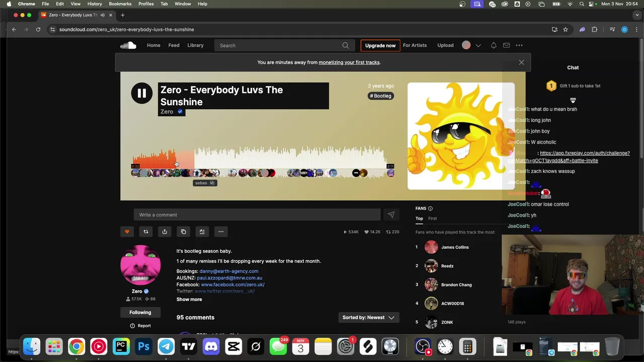
Task: Open the Feed tab
Action: [x=174, y=45]
